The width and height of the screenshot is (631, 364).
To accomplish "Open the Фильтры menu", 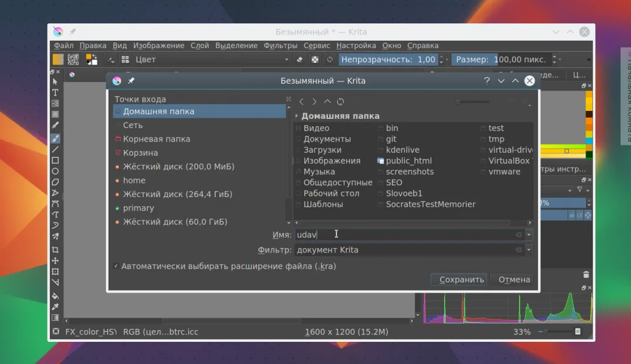I will pos(280,46).
